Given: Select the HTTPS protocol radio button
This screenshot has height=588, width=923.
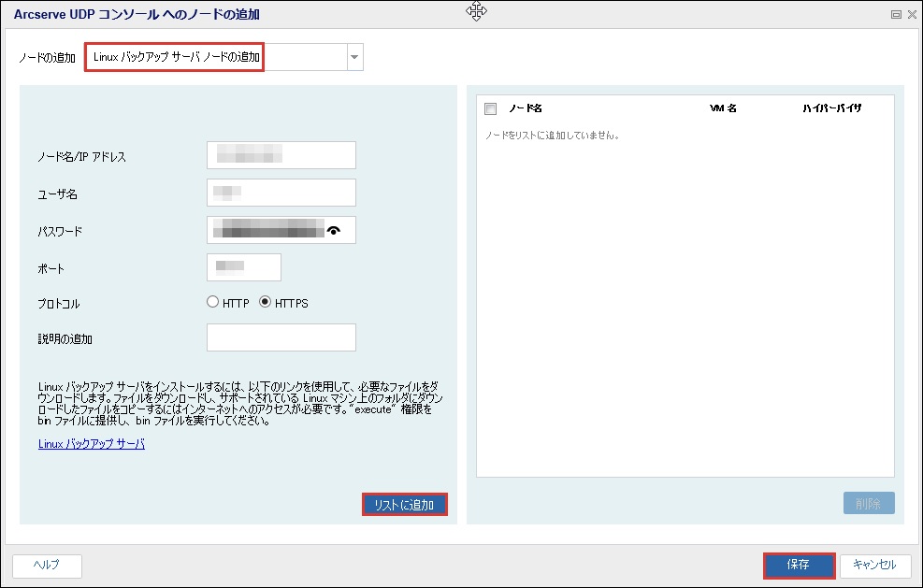Looking at the screenshot, I should point(265,303).
